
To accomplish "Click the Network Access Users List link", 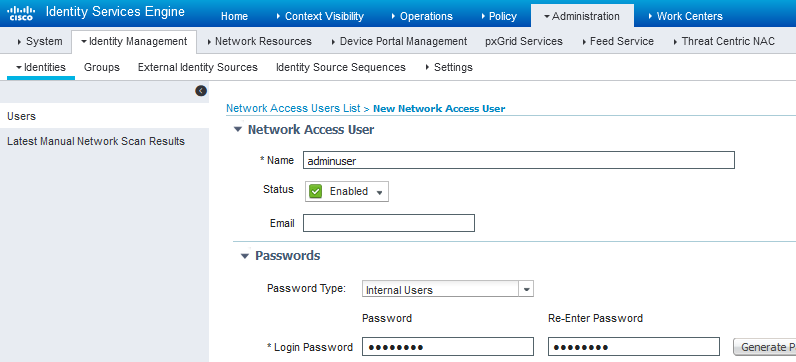I will [x=293, y=108].
